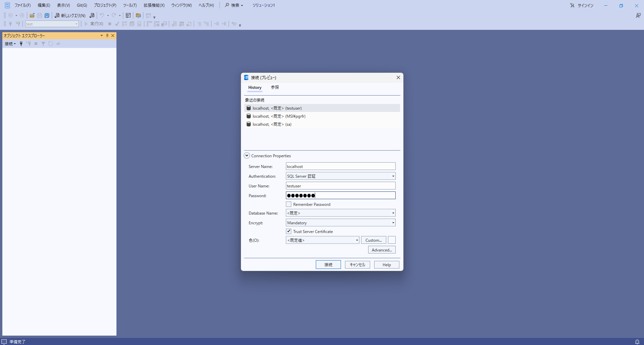Enable the Remember Password checkbox
Image resolution: width=644 pixels, height=345 pixels.
288,204
